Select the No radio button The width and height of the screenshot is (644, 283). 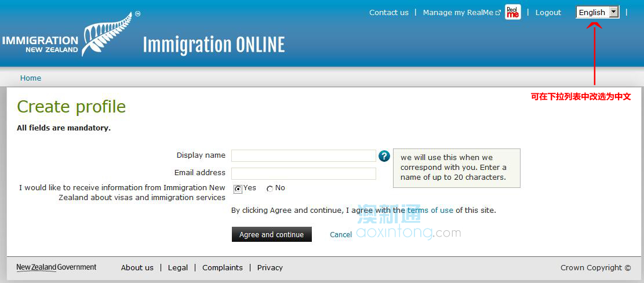click(270, 188)
